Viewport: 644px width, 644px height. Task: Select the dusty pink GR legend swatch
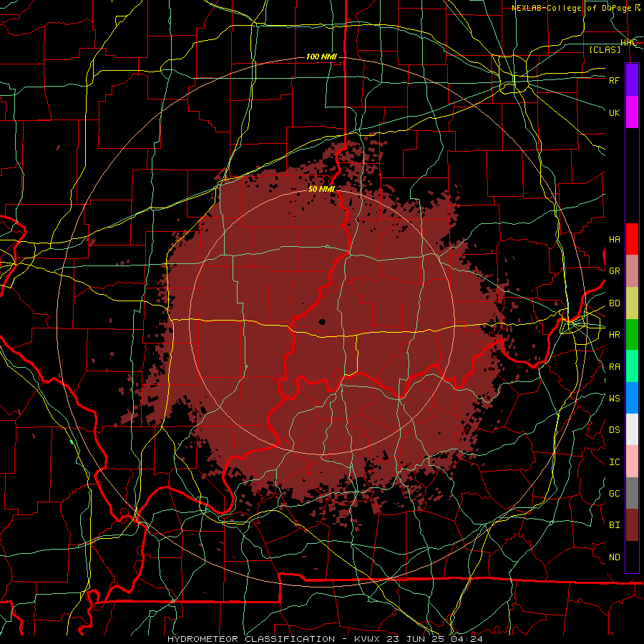point(632,270)
